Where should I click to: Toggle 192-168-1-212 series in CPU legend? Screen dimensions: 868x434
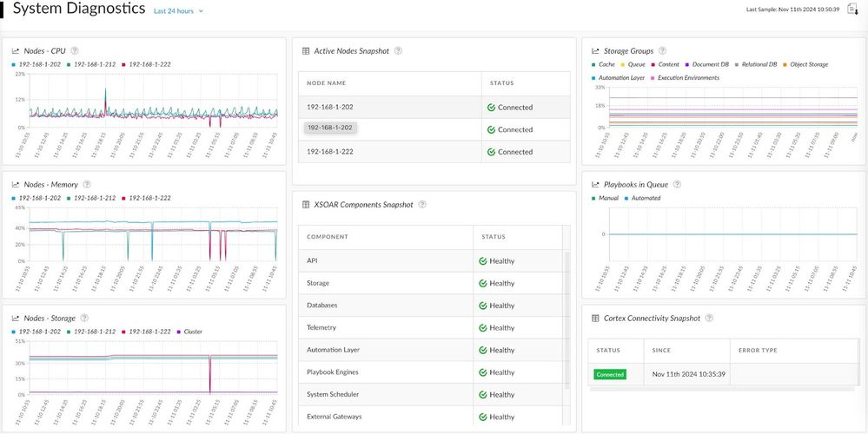[x=96, y=64]
